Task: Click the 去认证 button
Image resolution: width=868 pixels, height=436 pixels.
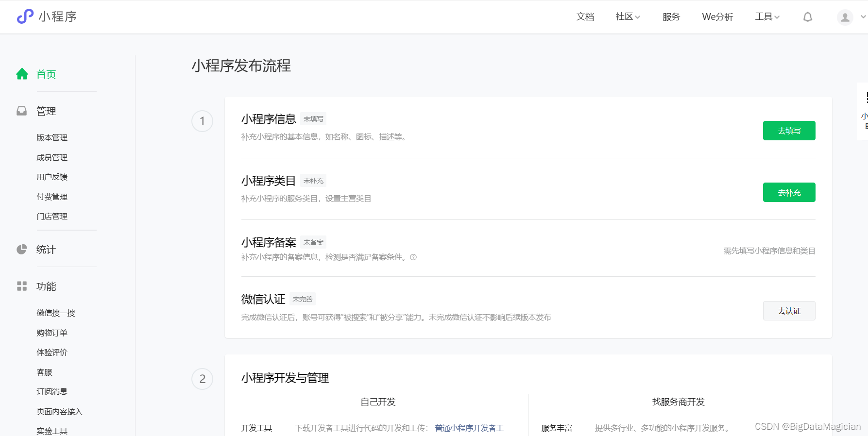Action: [789, 311]
